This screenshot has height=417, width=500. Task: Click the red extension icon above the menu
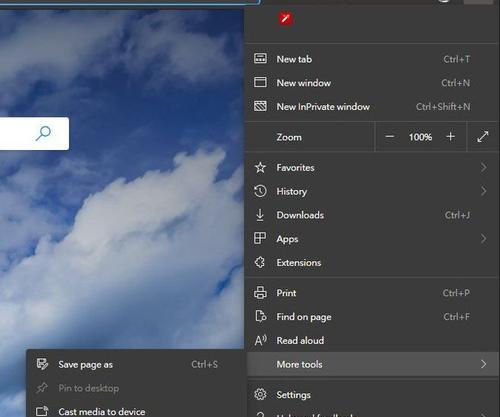[285, 18]
